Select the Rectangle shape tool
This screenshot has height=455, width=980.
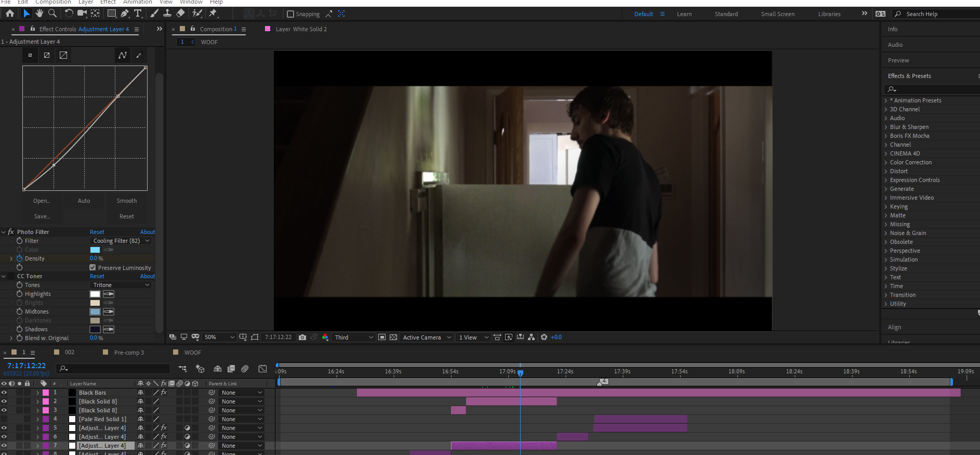point(111,14)
